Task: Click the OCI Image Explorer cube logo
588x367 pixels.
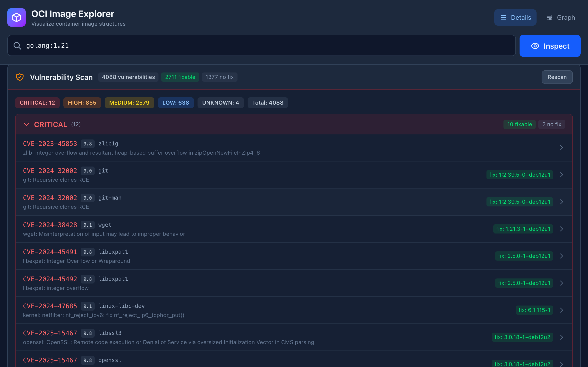Action: [x=17, y=17]
